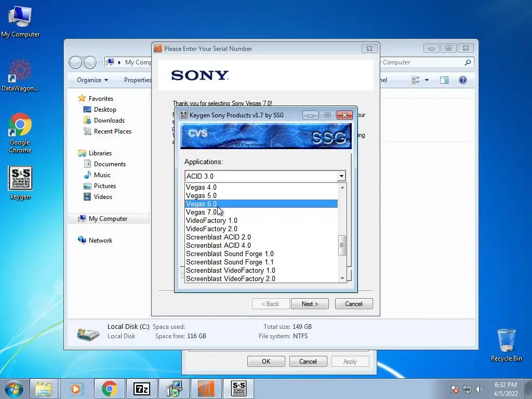The height and width of the screenshot is (399, 532).
Task: Open Windows Media Player taskbar icon
Action: [x=76, y=389]
